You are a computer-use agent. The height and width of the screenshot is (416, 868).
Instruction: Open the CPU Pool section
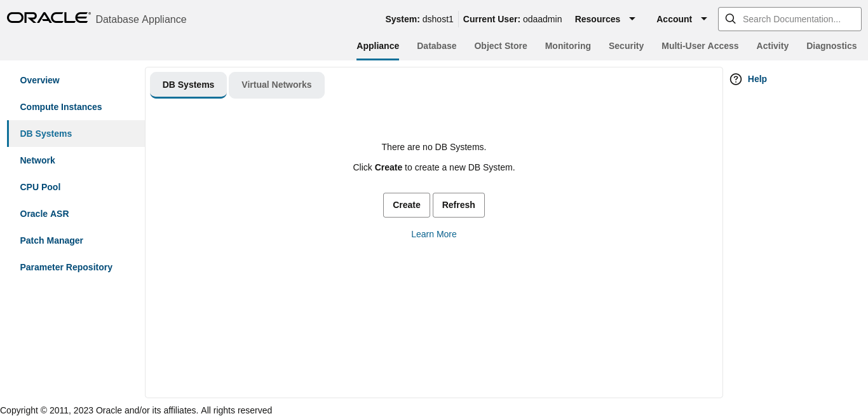(x=40, y=187)
